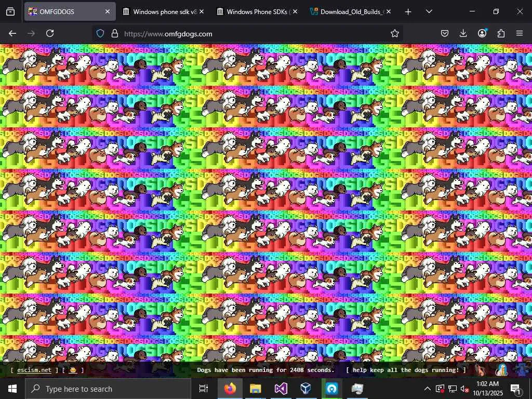Open the monitor app on the taskbar
The image size is (532, 399).
click(357, 389)
